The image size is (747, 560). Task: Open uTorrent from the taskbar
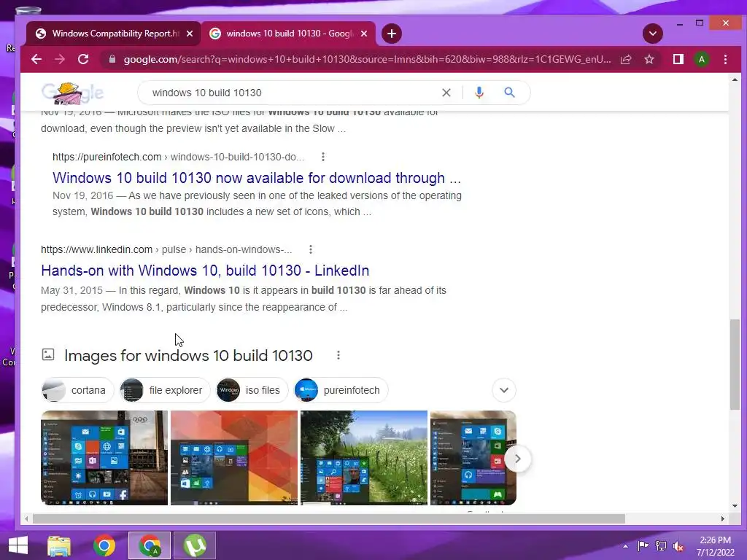click(195, 545)
